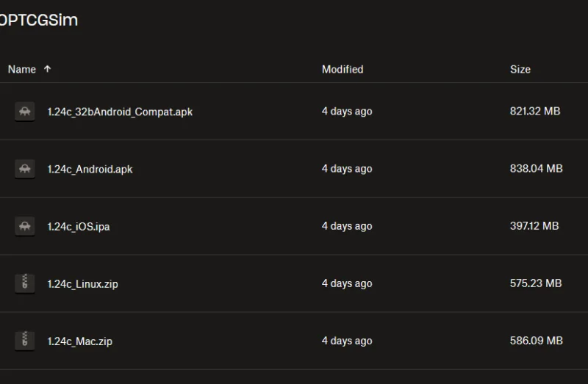Click 4 days ago for Linux.zip row
Screen dimensions: 588x384
click(x=347, y=283)
